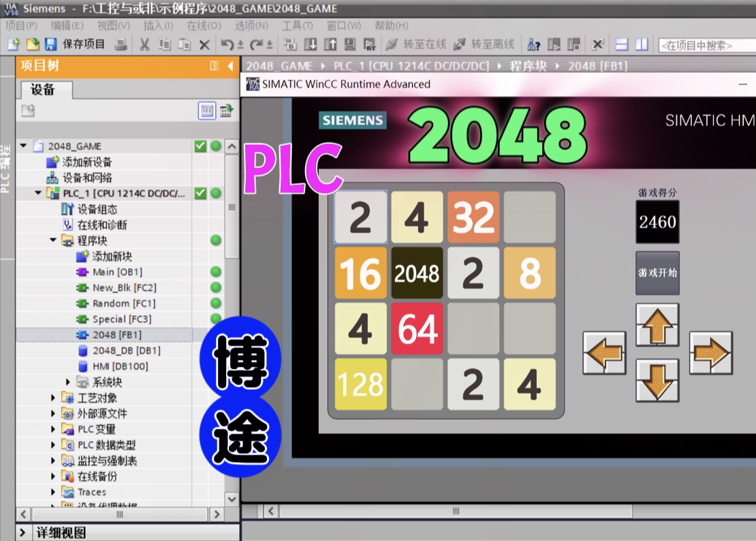Open the 窗口(W) menu
Screen dimensions: 756x541
pyautogui.click(x=344, y=25)
